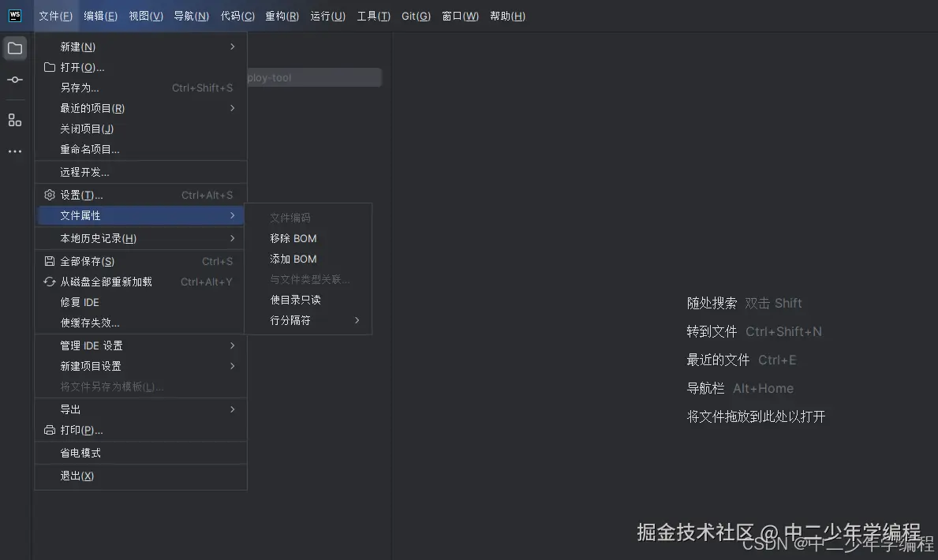Click the save icon next to 全部保存
938x560 pixels.
(48, 261)
